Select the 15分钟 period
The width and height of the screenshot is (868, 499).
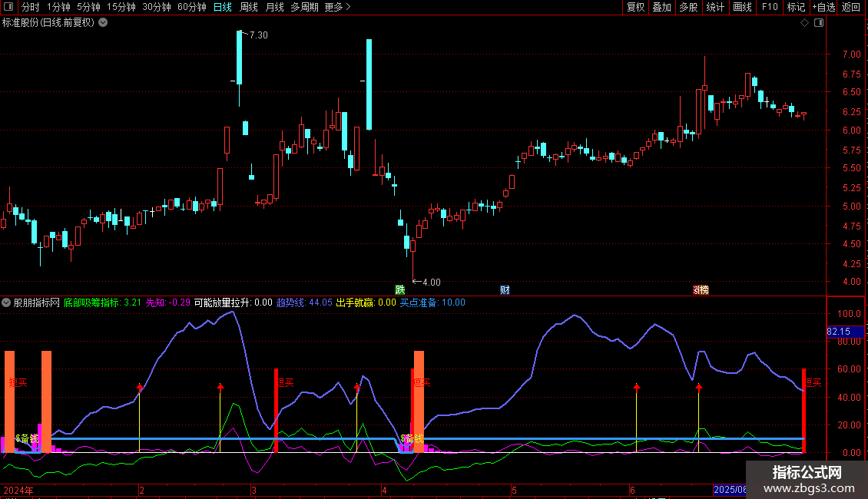121,7
